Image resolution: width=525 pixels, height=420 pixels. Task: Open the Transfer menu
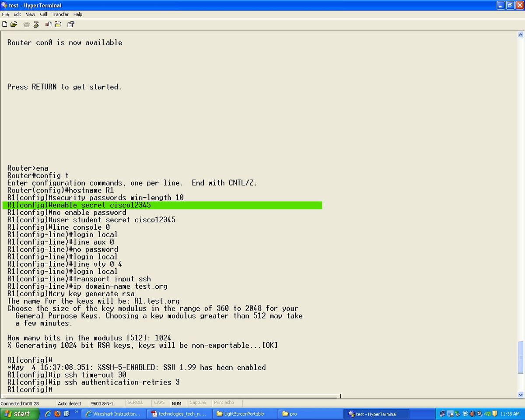tap(60, 14)
